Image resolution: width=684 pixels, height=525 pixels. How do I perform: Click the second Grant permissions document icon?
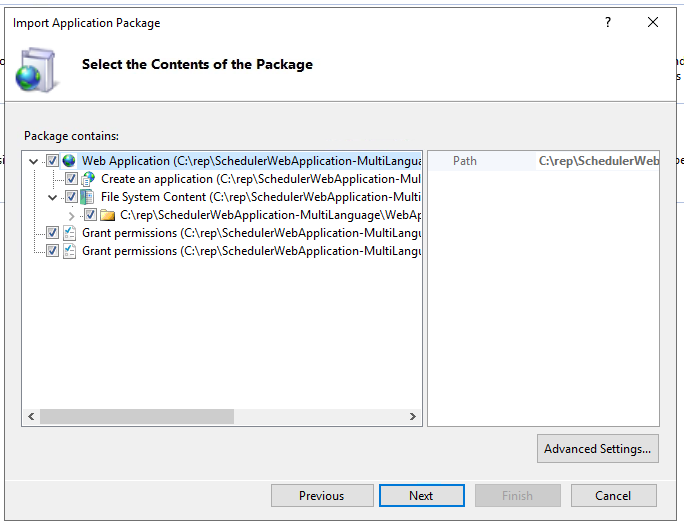click(x=69, y=251)
